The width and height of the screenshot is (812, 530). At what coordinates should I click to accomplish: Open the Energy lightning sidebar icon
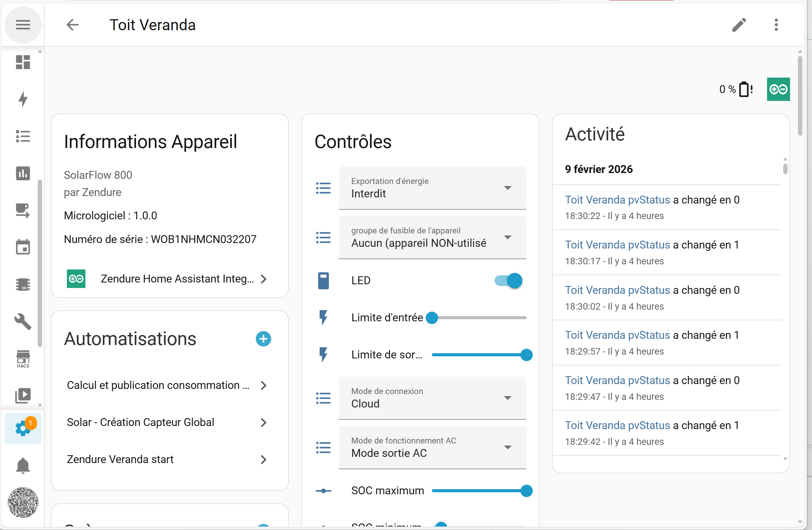(x=23, y=99)
